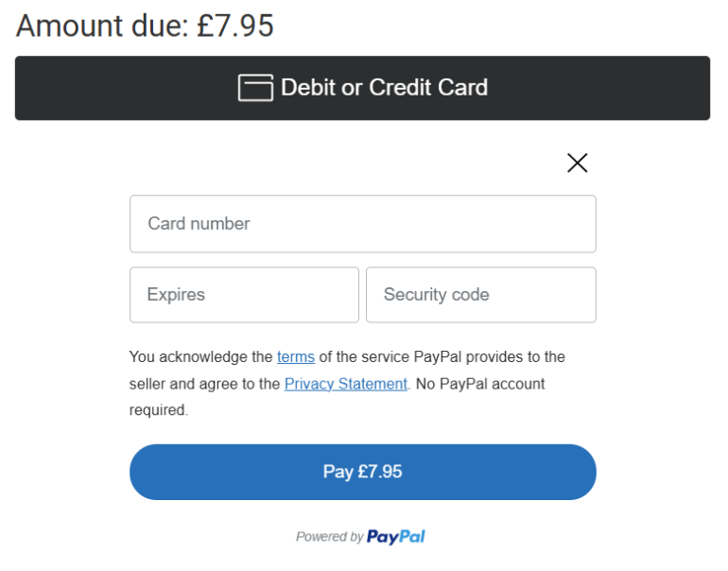Click the 'Powered by' text
This screenshot has height=571, width=728.
coord(330,537)
